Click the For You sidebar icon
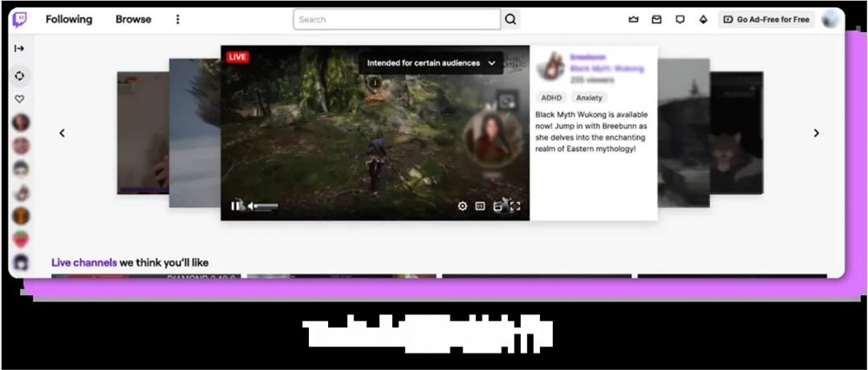The image size is (868, 370). (x=19, y=76)
